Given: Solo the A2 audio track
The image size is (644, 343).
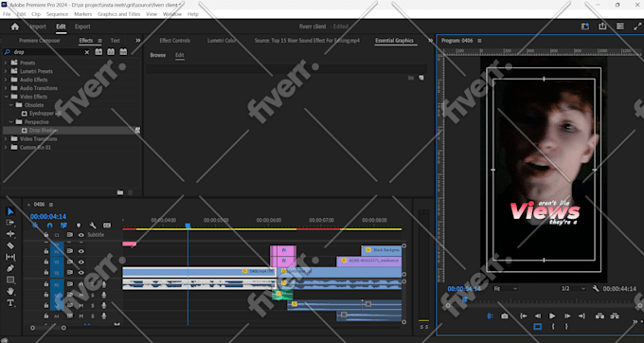Looking at the screenshot, I should 93,295.
